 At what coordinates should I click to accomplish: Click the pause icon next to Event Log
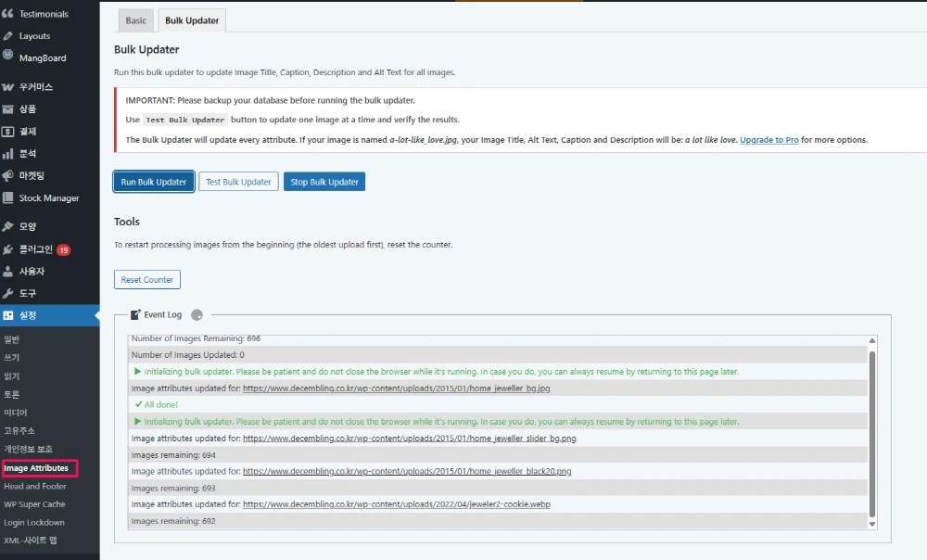[197, 314]
